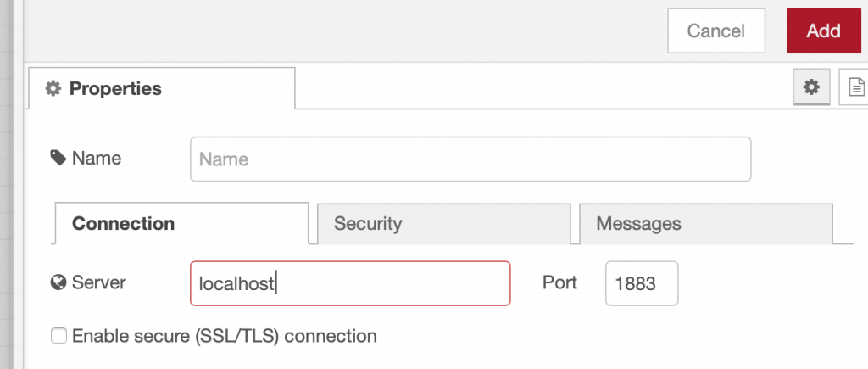
Task: Switch to the Messages tab
Action: click(706, 224)
